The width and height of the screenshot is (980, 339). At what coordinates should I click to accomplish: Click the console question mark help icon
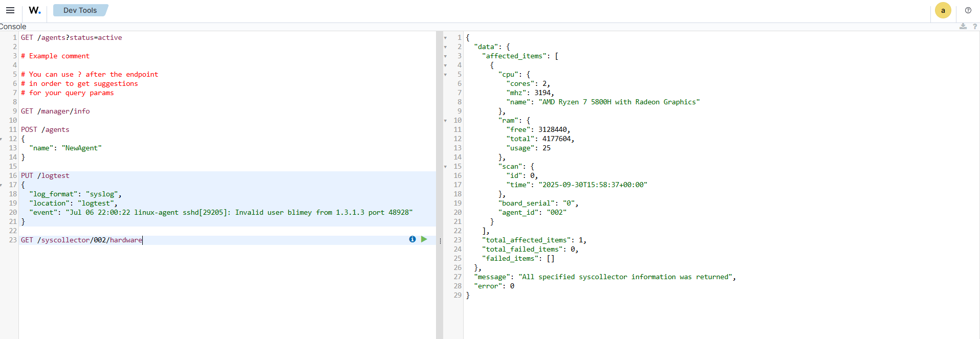pos(974,27)
